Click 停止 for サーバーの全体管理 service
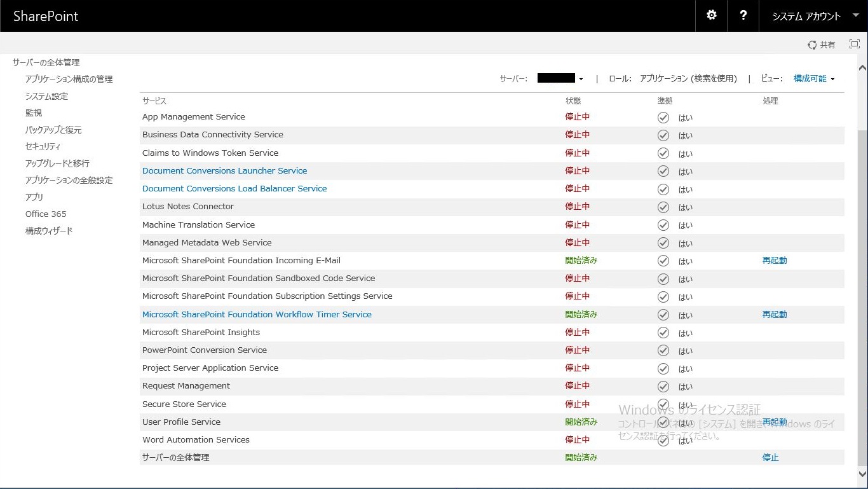Image resolution: width=868 pixels, height=489 pixels. 770,457
